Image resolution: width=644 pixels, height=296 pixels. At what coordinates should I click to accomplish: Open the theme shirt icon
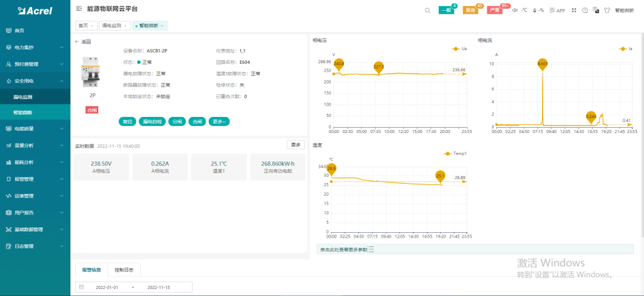(606, 10)
